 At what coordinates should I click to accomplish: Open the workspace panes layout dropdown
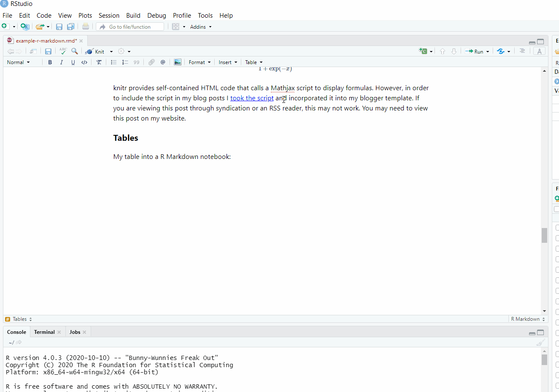point(179,27)
